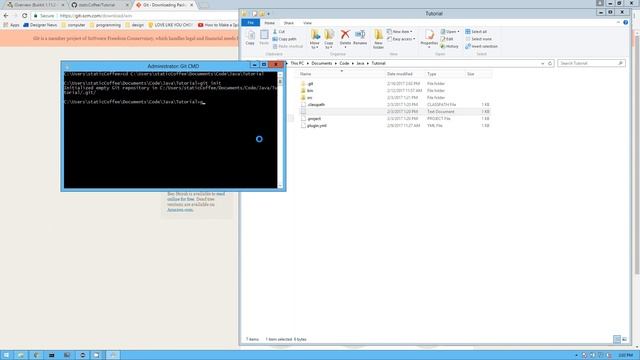This screenshot has width=640, height=360.
Task: Click Select all in the ribbon
Action: point(476,31)
